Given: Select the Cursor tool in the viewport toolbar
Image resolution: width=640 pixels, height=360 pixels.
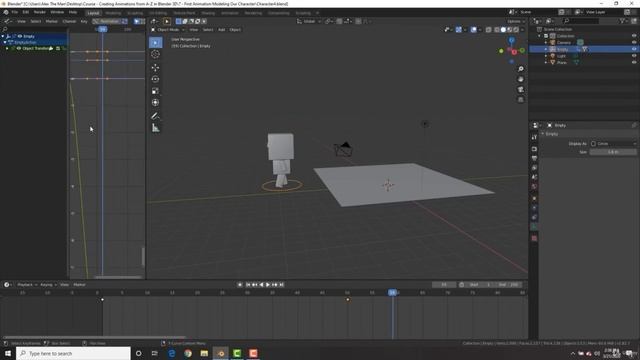Looking at the screenshot, I should (x=156, y=54).
